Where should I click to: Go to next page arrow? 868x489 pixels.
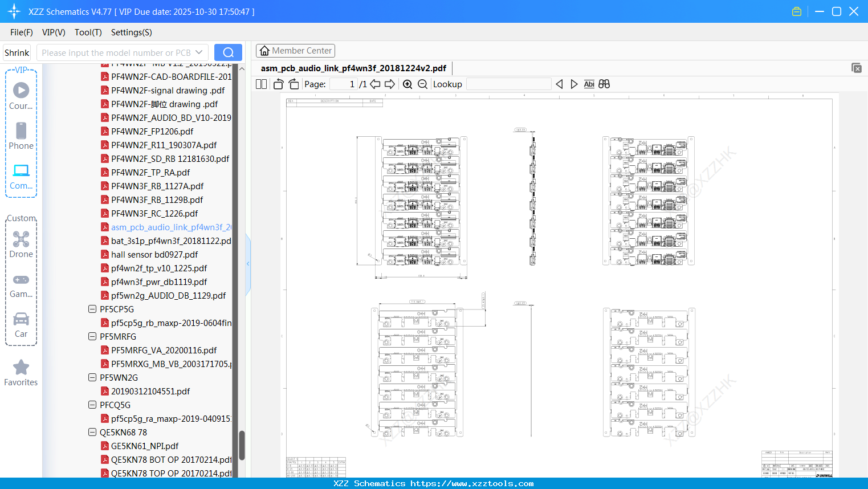pyautogui.click(x=390, y=84)
